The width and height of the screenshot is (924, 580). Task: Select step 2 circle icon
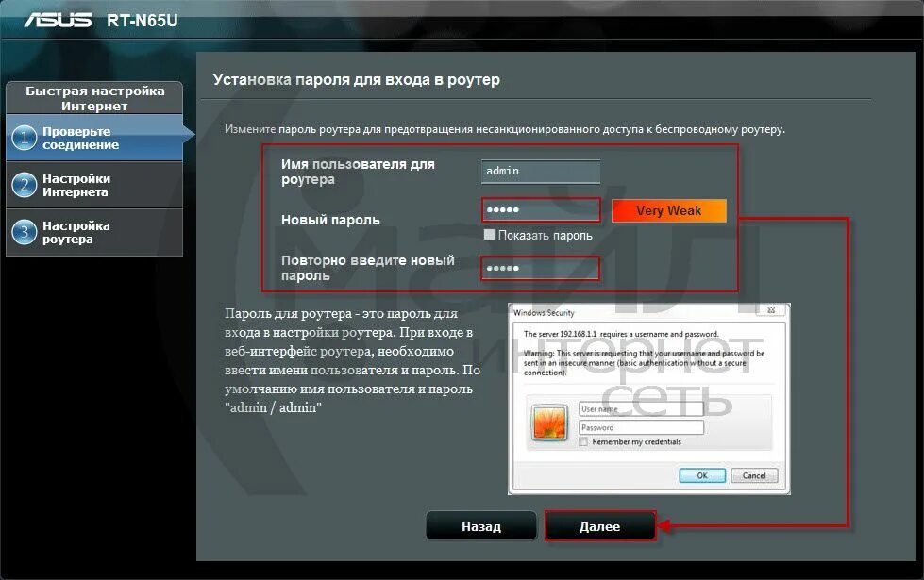pos(25,185)
